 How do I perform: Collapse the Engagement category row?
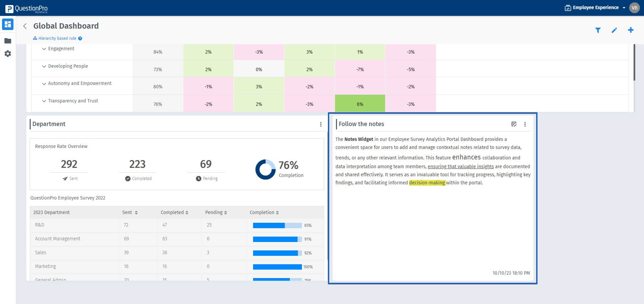(44, 49)
